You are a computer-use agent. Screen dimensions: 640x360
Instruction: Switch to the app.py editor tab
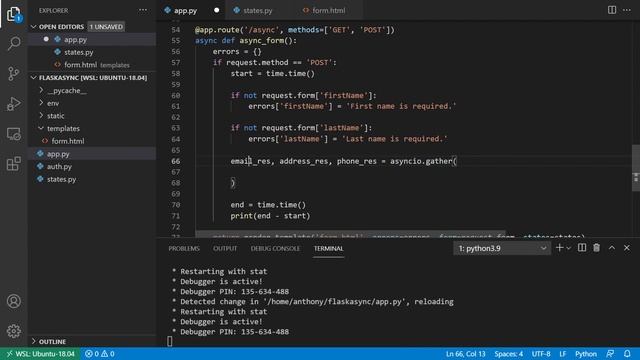185,11
